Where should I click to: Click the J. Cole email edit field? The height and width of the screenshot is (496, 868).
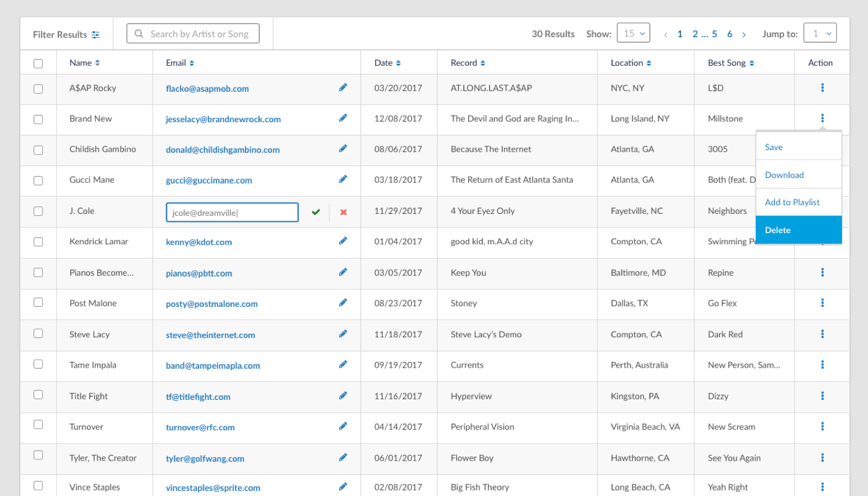pos(232,212)
